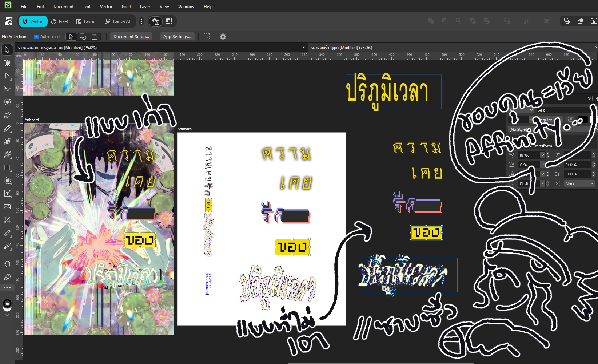Image resolution: width=598 pixels, height=364 pixels.
Task: Switch to the Layout studio mode
Action: pyautogui.click(x=87, y=21)
